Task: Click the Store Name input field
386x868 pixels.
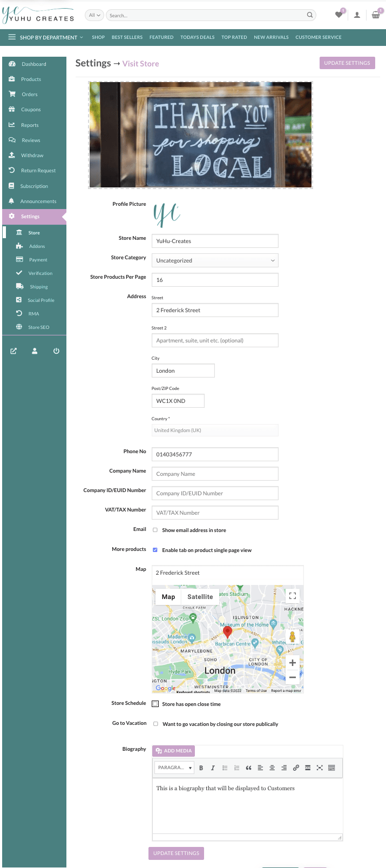Action: [x=215, y=241]
